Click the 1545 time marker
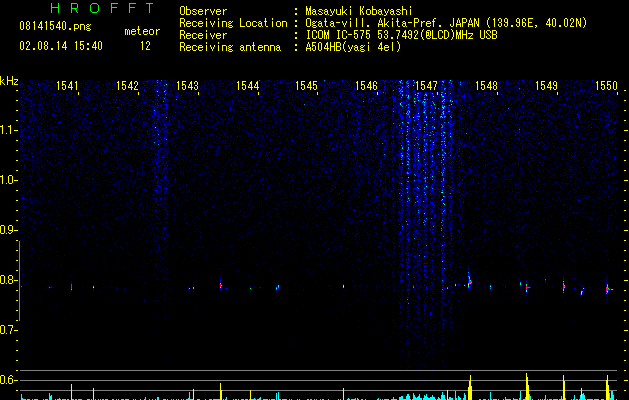Screen dimensions: 629x400 click(x=306, y=85)
